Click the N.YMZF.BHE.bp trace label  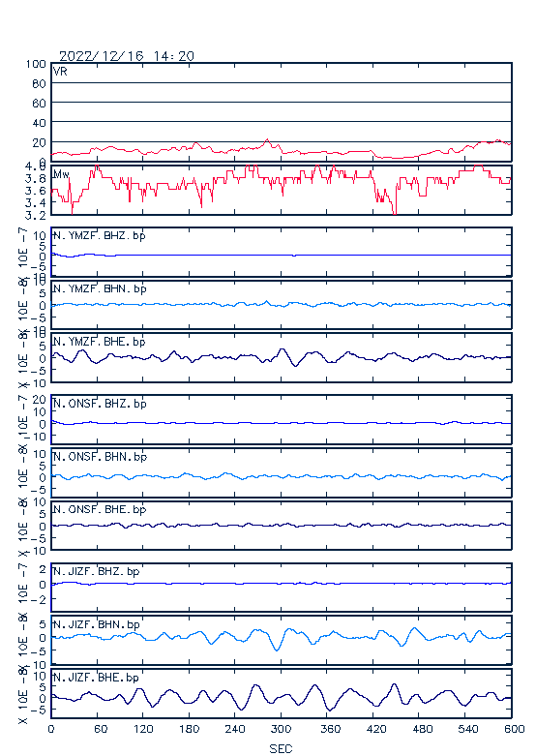click(x=100, y=342)
